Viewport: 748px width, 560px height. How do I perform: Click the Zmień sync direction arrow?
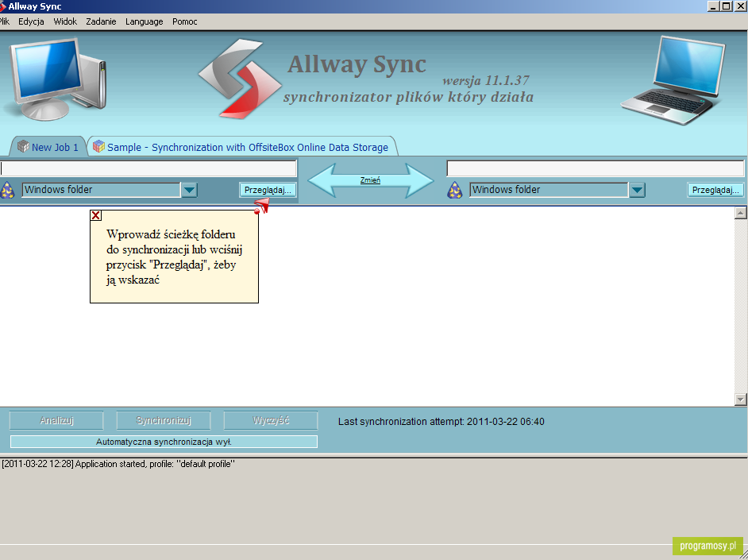[371, 180]
